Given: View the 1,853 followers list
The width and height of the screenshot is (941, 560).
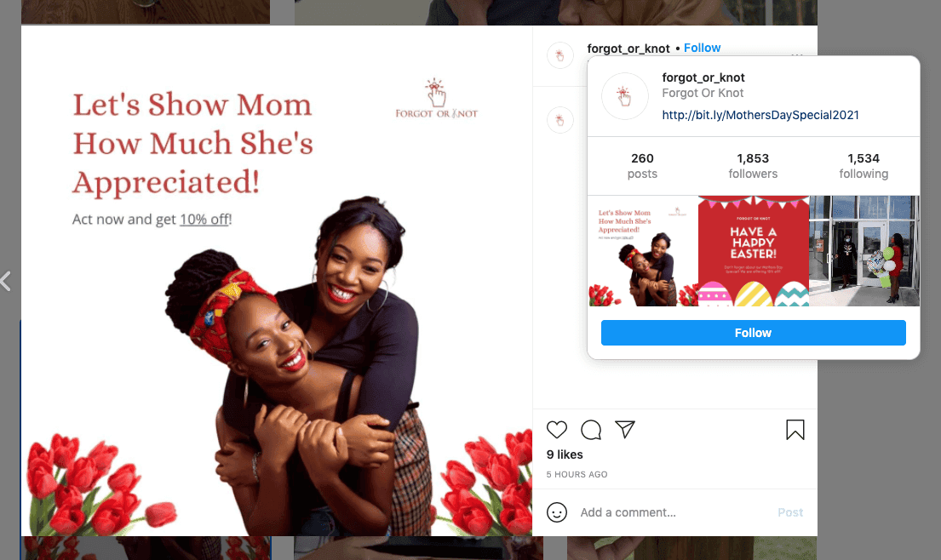Looking at the screenshot, I should point(753,166).
